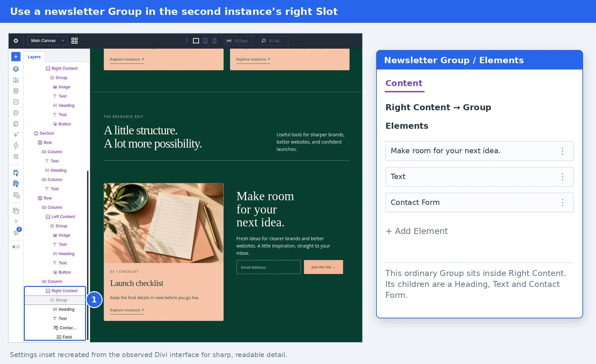The height and width of the screenshot is (364, 596).
Task: Select the 'Contact Form' element row
Action: pyautogui.click(x=479, y=203)
